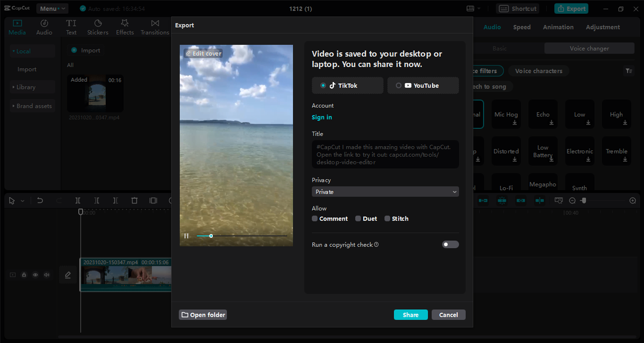Open the voice filter options icon
The image size is (644, 343).
[629, 71]
